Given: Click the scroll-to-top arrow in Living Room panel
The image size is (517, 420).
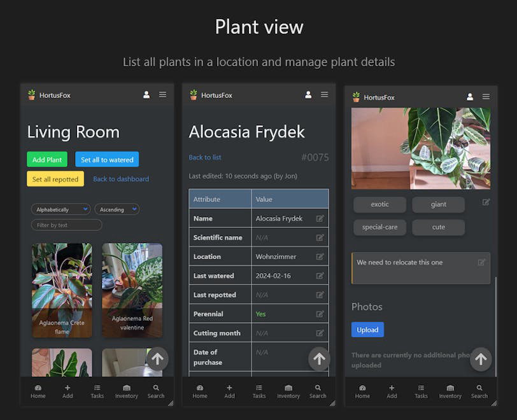Looking at the screenshot, I should pyautogui.click(x=157, y=359).
